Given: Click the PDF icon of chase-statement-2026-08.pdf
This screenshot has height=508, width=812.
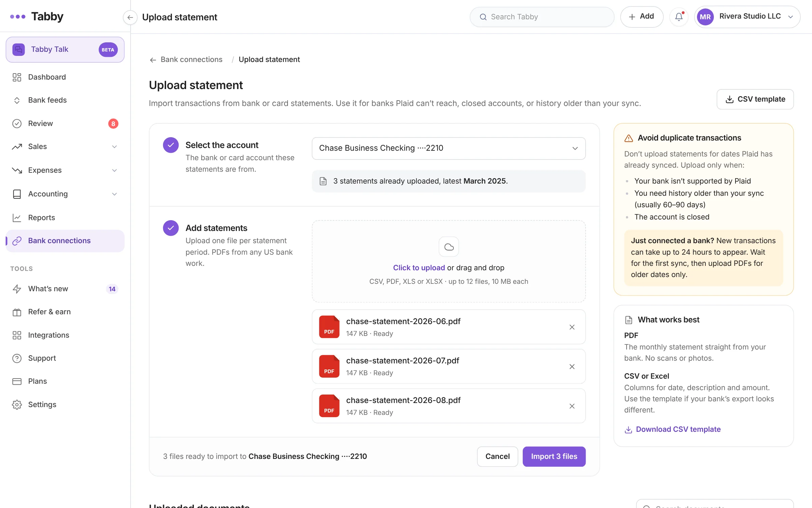Looking at the screenshot, I should tap(329, 406).
